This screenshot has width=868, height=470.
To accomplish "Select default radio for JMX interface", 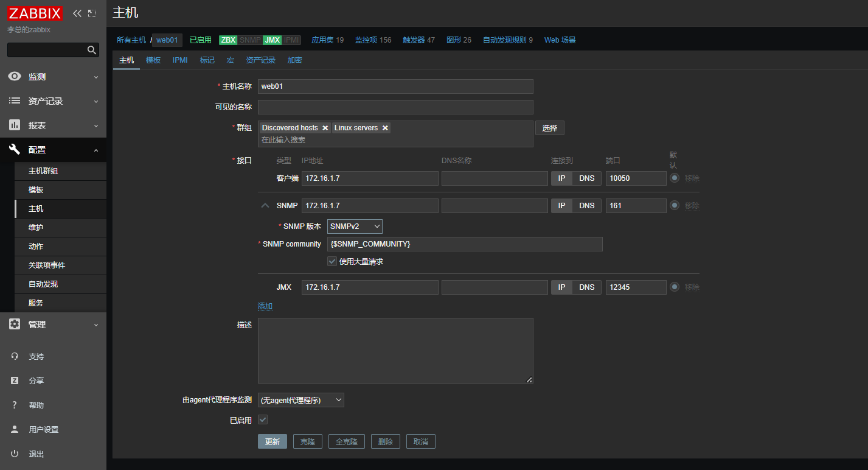I will point(674,287).
